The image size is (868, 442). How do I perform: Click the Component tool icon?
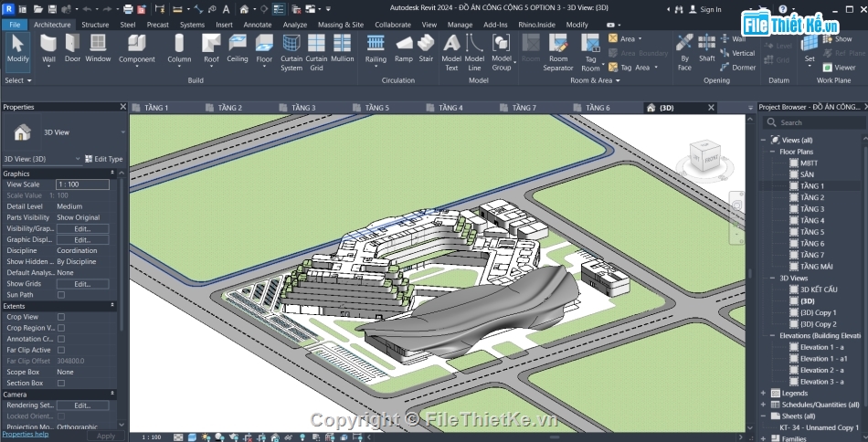tap(137, 43)
